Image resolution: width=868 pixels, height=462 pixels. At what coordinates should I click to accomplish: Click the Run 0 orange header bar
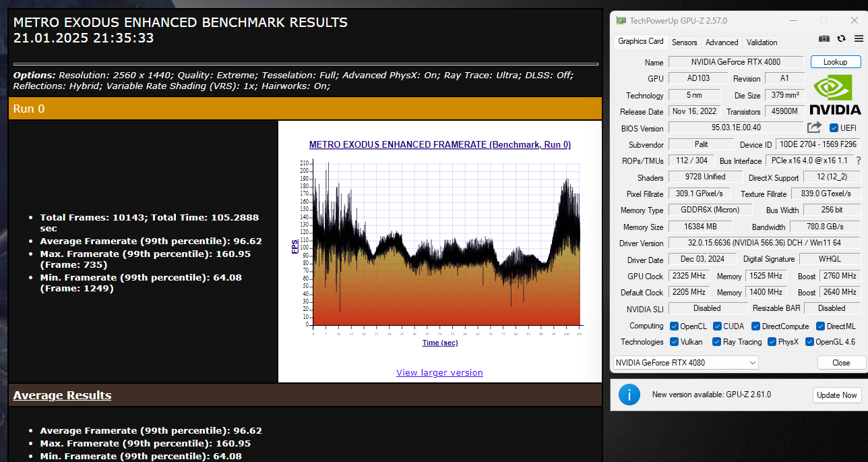305,109
